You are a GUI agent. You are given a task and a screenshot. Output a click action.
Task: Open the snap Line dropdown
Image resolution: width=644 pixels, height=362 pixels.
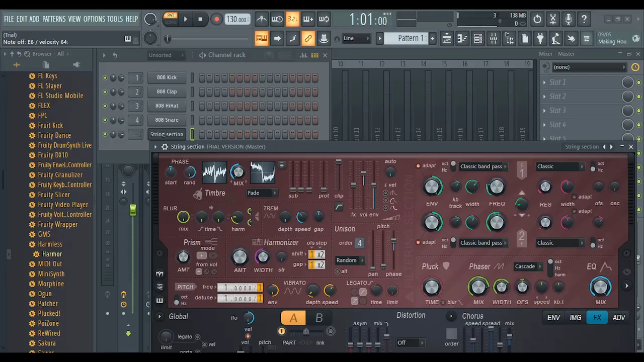point(356,38)
